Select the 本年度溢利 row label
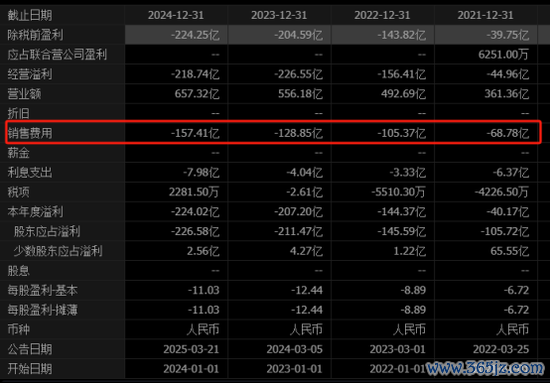This screenshot has width=550, height=383. coord(35,212)
